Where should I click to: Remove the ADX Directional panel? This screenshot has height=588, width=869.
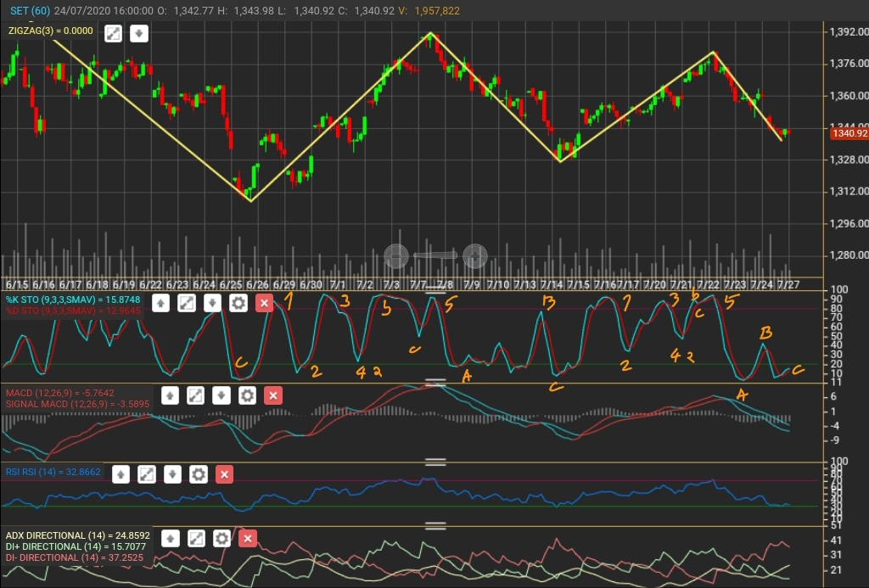click(x=248, y=539)
